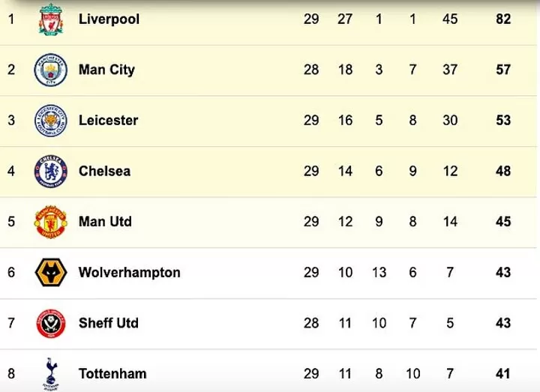Image resolution: width=540 pixels, height=392 pixels.
Task: Click Tottenham's 41 points total
Action: pyautogui.click(x=503, y=373)
